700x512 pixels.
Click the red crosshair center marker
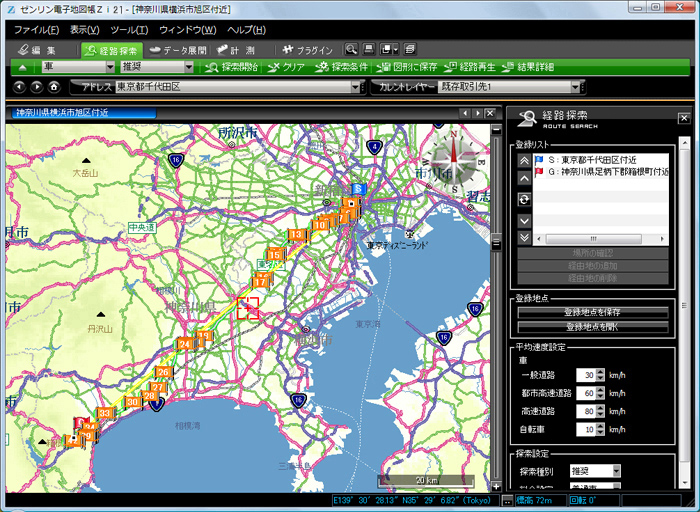point(248,308)
